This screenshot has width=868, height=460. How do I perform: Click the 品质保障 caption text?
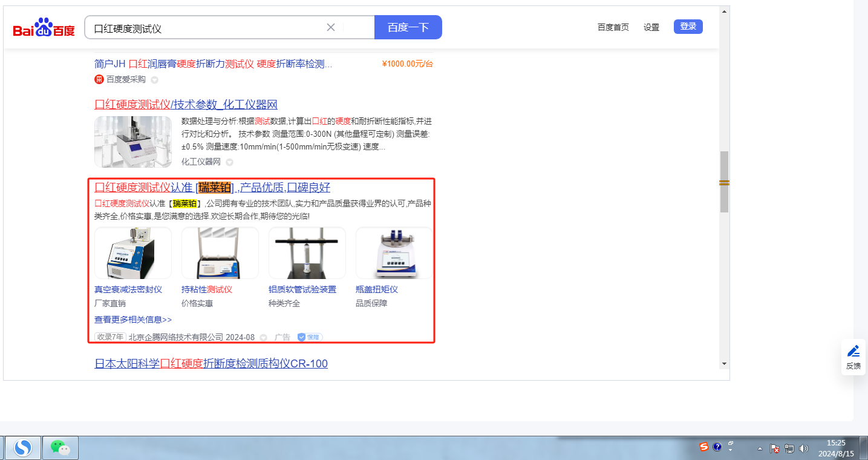pos(371,303)
